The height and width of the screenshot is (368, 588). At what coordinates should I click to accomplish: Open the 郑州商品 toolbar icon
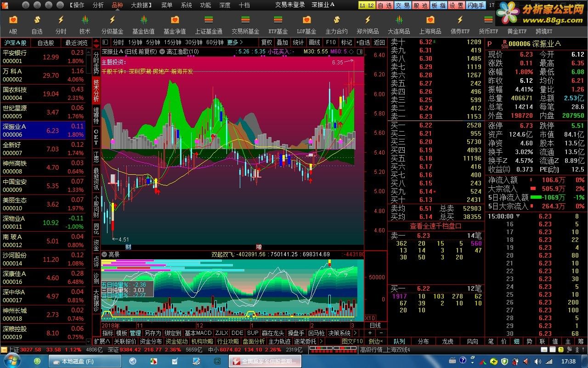367,25
